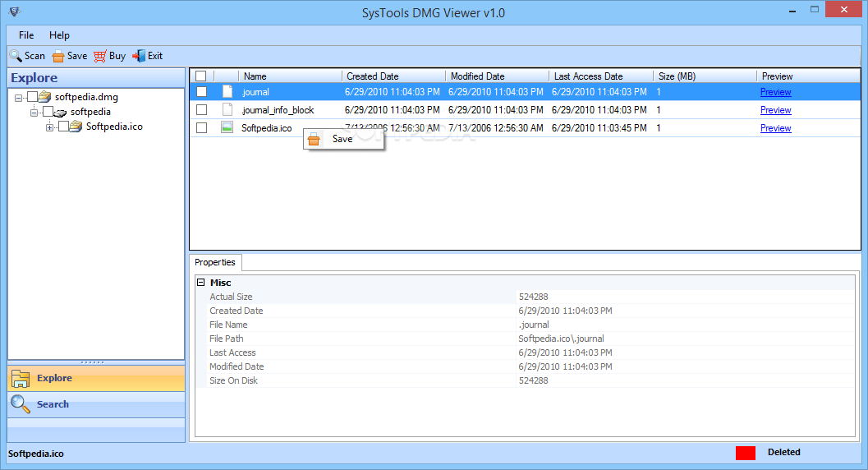The height and width of the screenshot is (470, 868).
Task: Sort list by Name column header
Action: [x=290, y=76]
